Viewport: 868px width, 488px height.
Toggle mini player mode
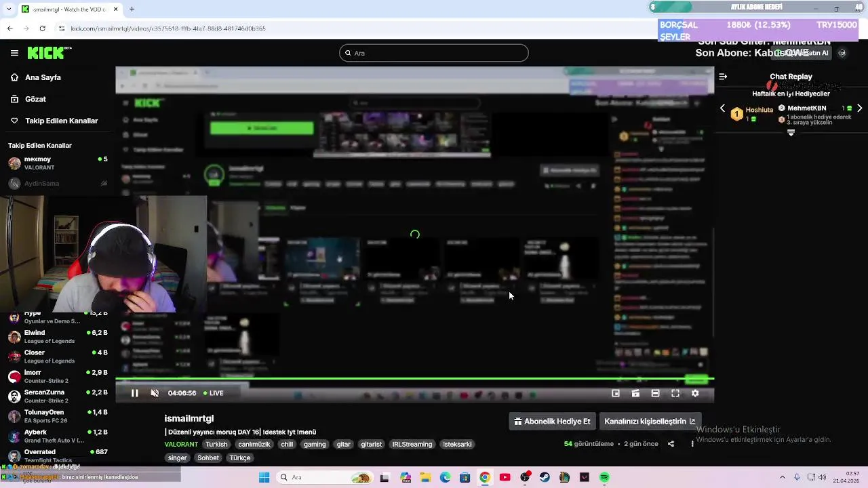(x=616, y=393)
